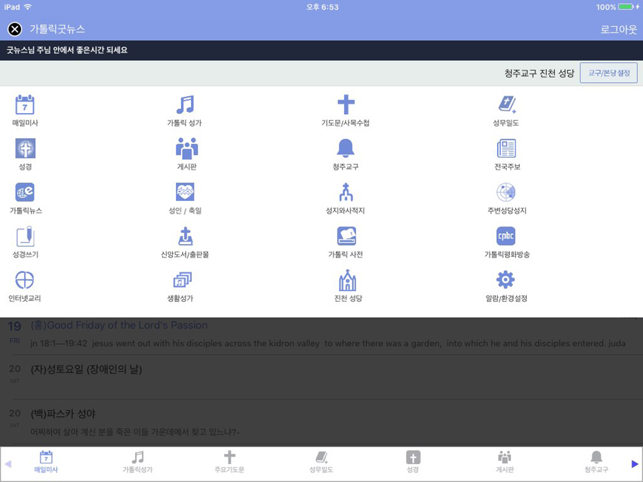Viewport: 643px width, 482px height.
Task: Close menu with the X icon
Action: tap(15, 29)
